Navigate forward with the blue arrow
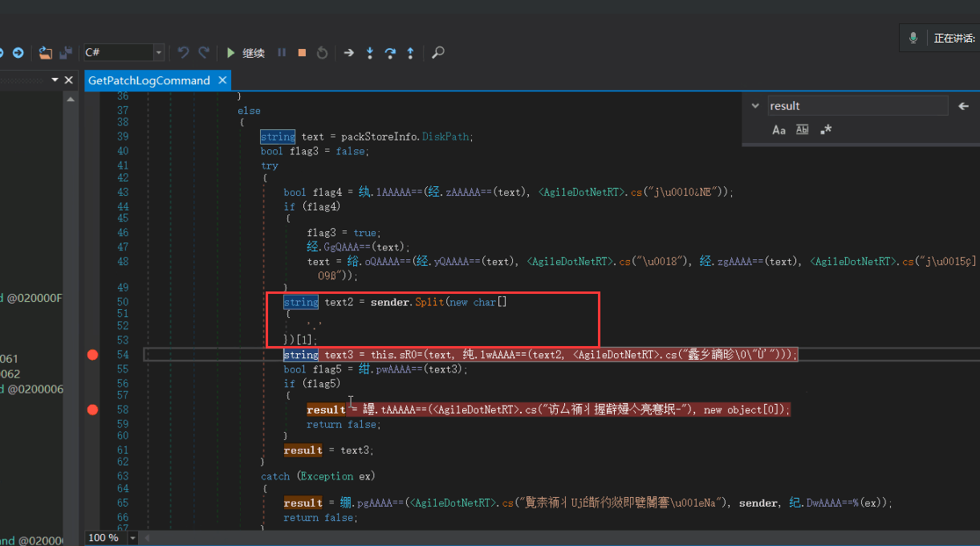The image size is (980, 546). pyautogui.click(x=18, y=53)
